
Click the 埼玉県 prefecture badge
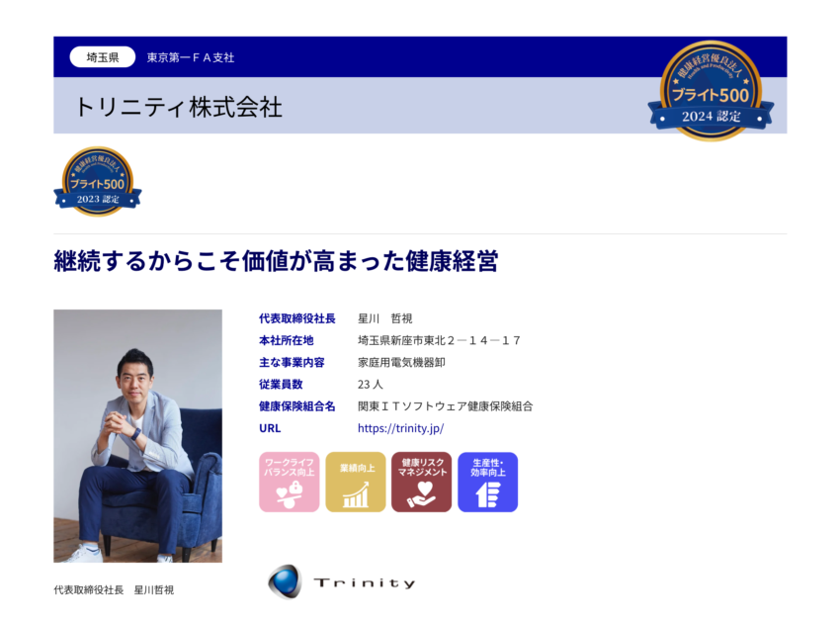102,56
